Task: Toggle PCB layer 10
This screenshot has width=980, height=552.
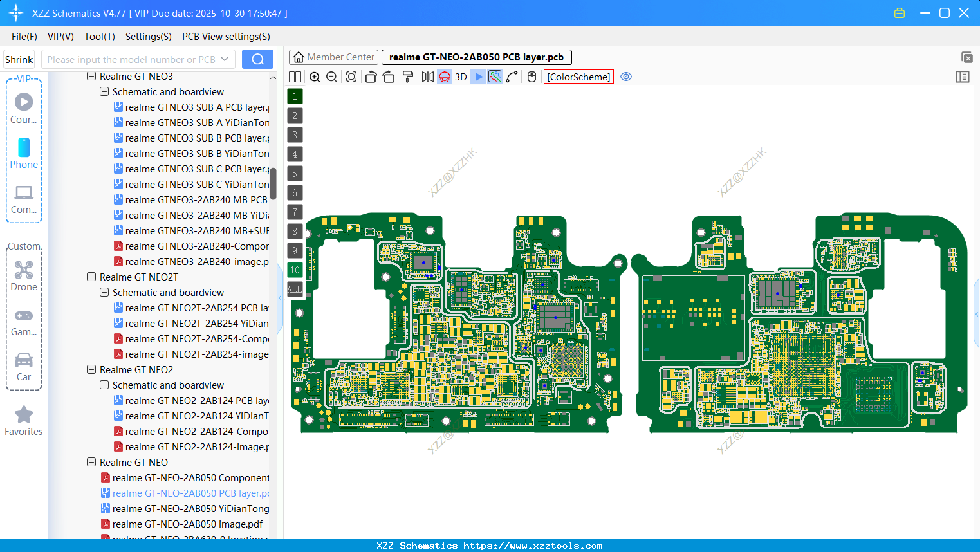Action: tap(295, 270)
